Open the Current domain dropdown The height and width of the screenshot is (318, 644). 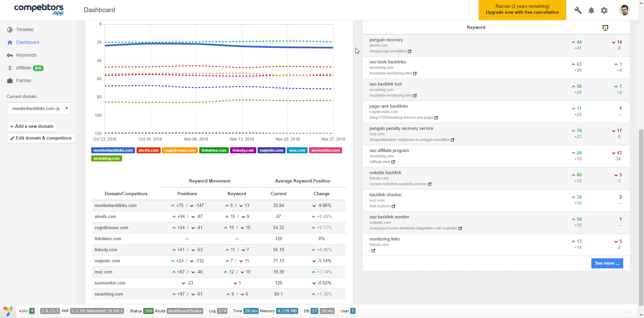click(38, 108)
